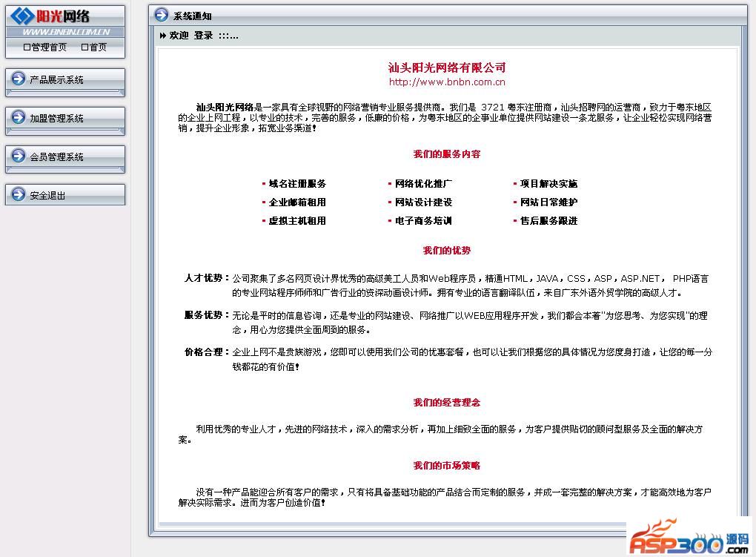Screen dimensions: 756x557
Task: Click the 汕头阳光网络有限公司 title
Action: point(447,67)
